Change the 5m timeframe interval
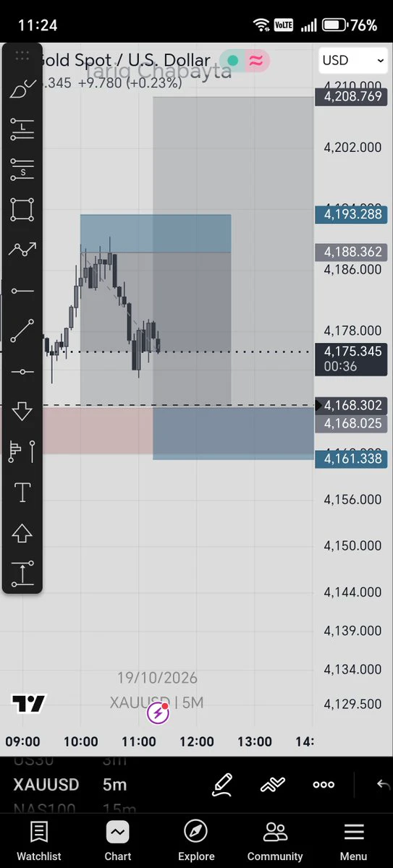This screenshot has height=868, width=393. click(114, 784)
